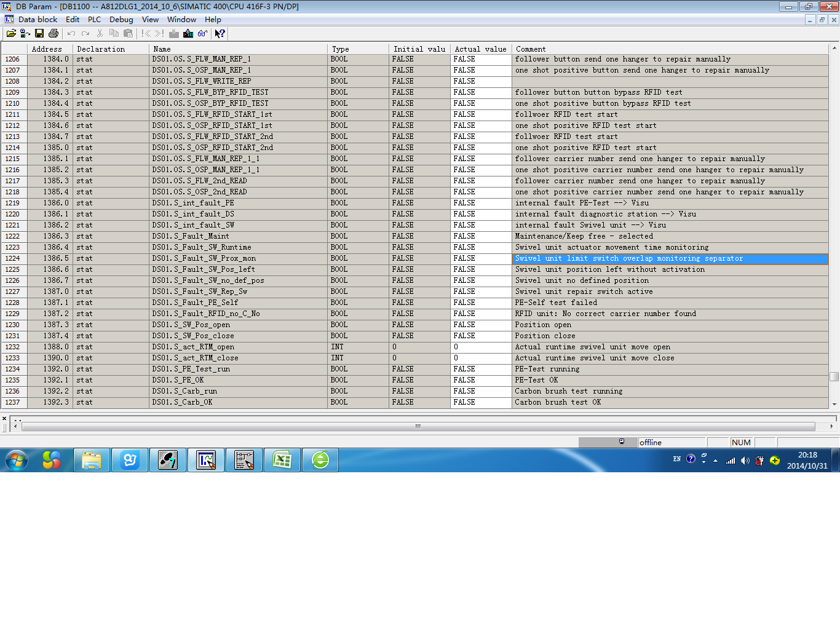Click the Download to PLC icon
The height and width of the screenshot is (618, 840).
click(x=188, y=33)
